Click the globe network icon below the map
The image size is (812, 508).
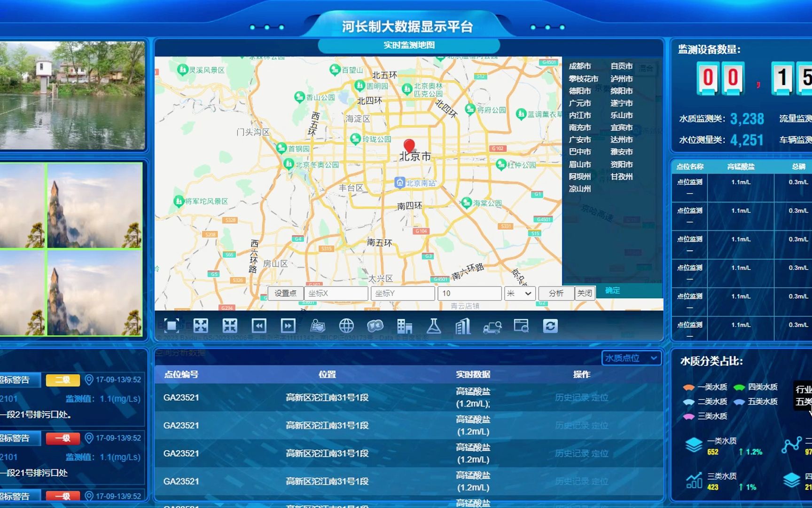(346, 325)
